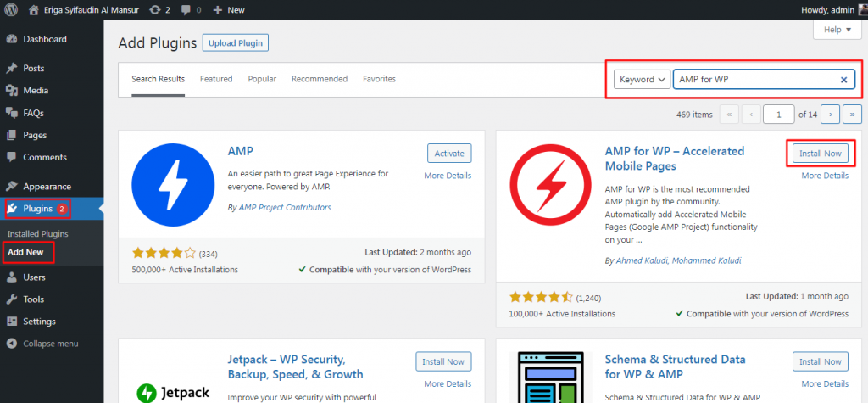Open More Details for Jetpack

point(448,383)
